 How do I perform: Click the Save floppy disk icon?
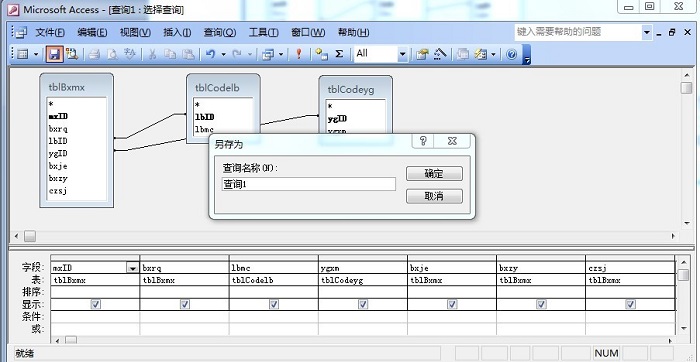(54, 54)
